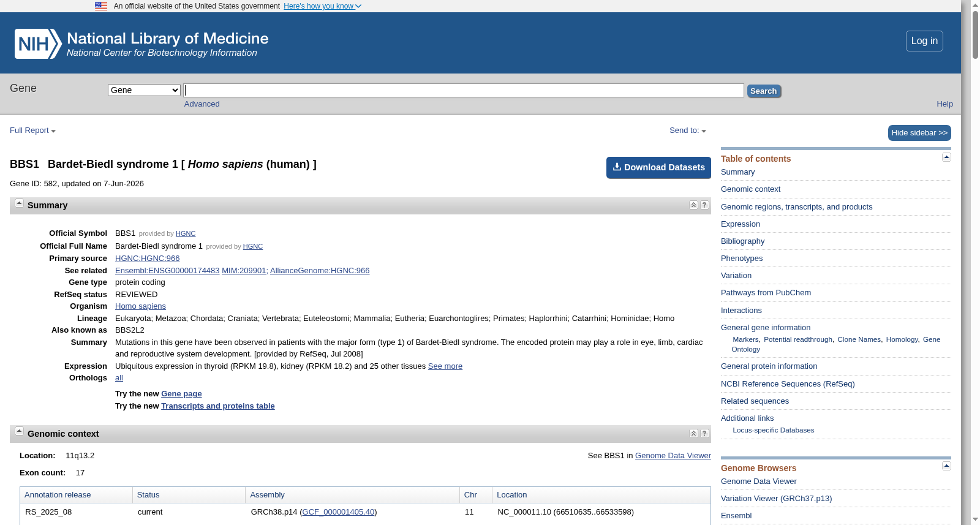Click 'See more' expression link

(x=445, y=366)
